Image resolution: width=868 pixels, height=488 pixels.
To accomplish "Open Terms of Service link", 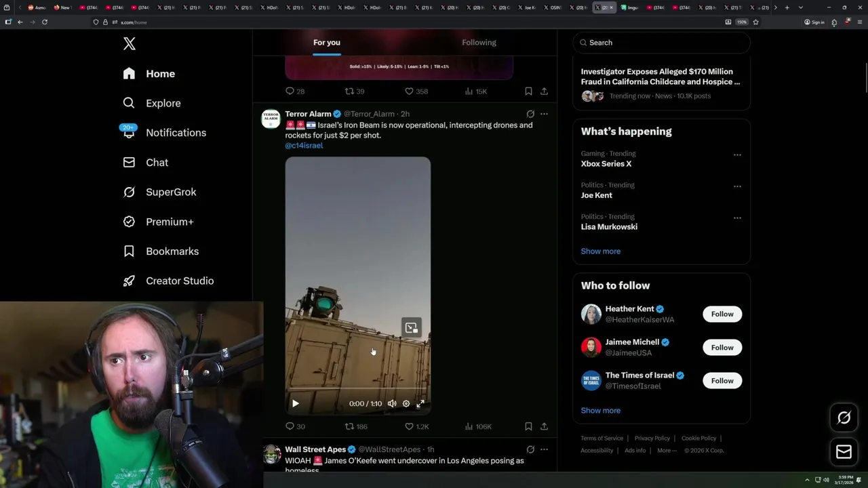I will (x=602, y=439).
